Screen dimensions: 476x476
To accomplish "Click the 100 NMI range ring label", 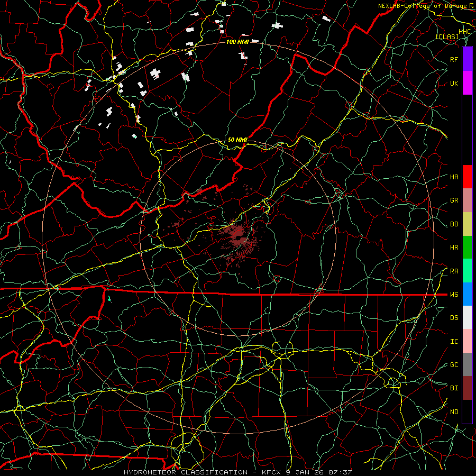I will [x=237, y=42].
